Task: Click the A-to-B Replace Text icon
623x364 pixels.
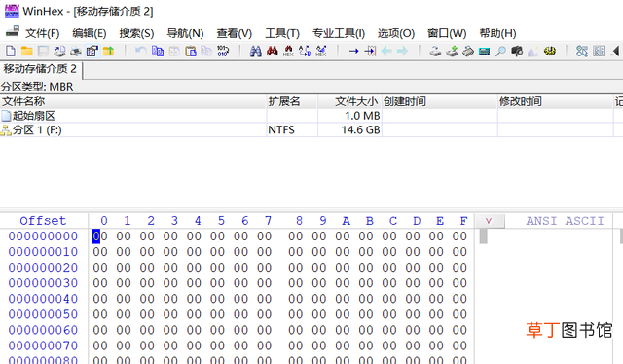Action: point(305,51)
